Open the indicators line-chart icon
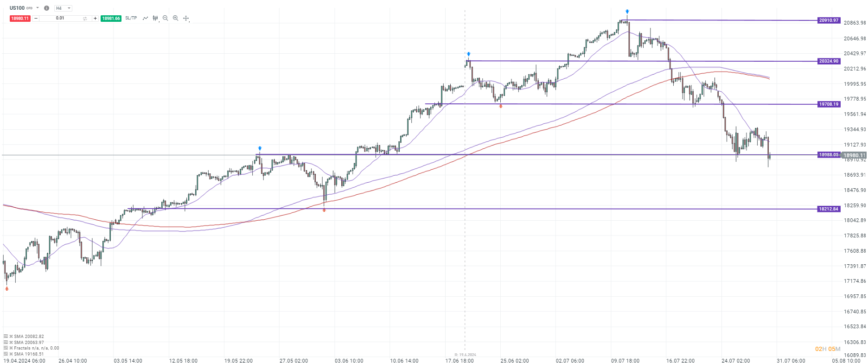Viewport: 868px width, 363px height. point(145,19)
